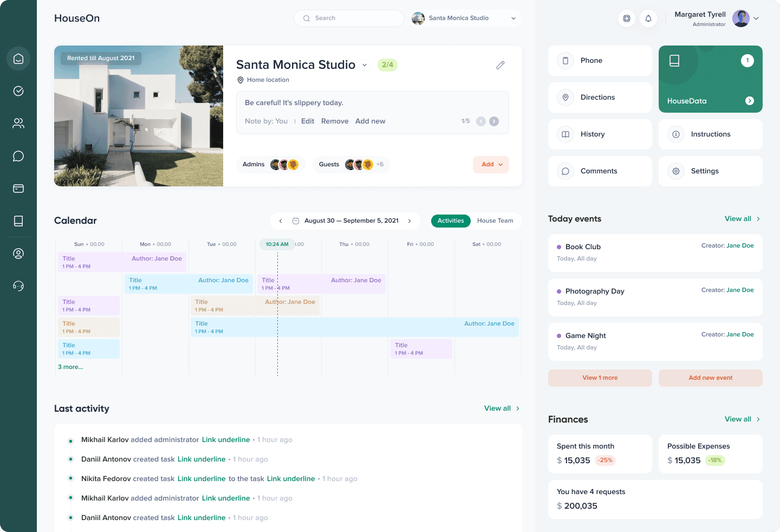This screenshot has height=532, width=780.
Task: Open the Instructions card
Action: (711, 134)
